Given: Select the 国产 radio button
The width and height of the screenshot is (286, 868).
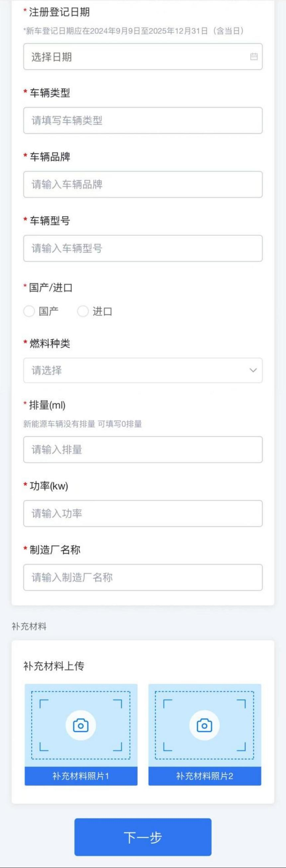Looking at the screenshot, I should (x=29, y=311).
